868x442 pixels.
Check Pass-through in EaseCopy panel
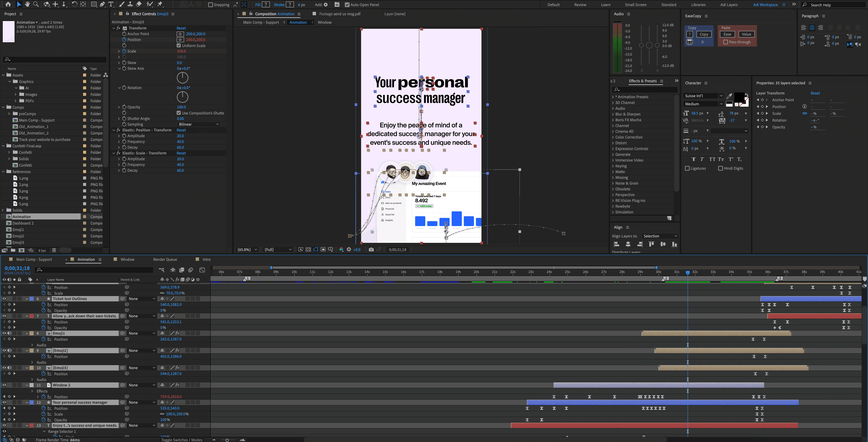click(x=725, y=42)
